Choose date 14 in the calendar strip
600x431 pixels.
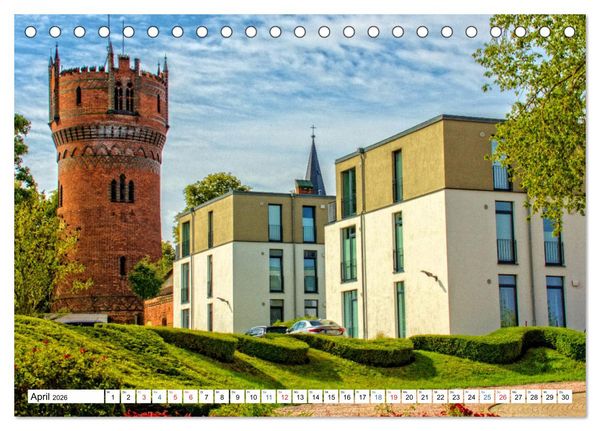315,397
